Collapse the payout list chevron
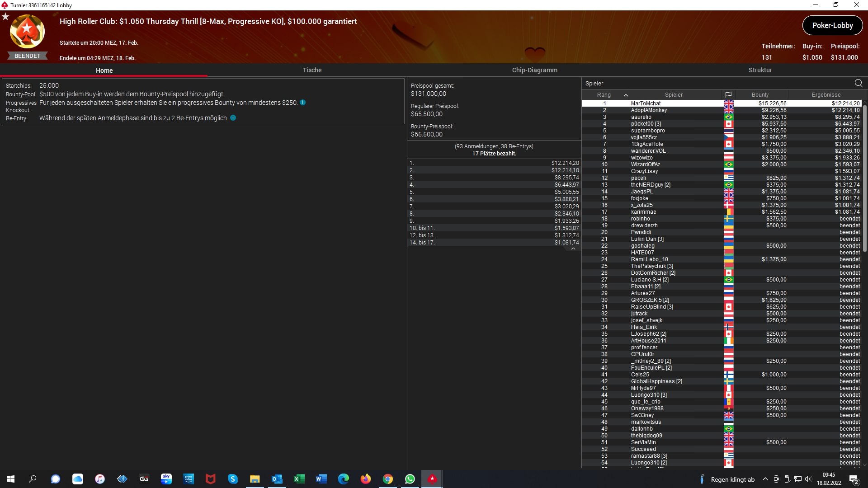Image resolution: width=868 pixels, height=488 pixels. [573, 249]
